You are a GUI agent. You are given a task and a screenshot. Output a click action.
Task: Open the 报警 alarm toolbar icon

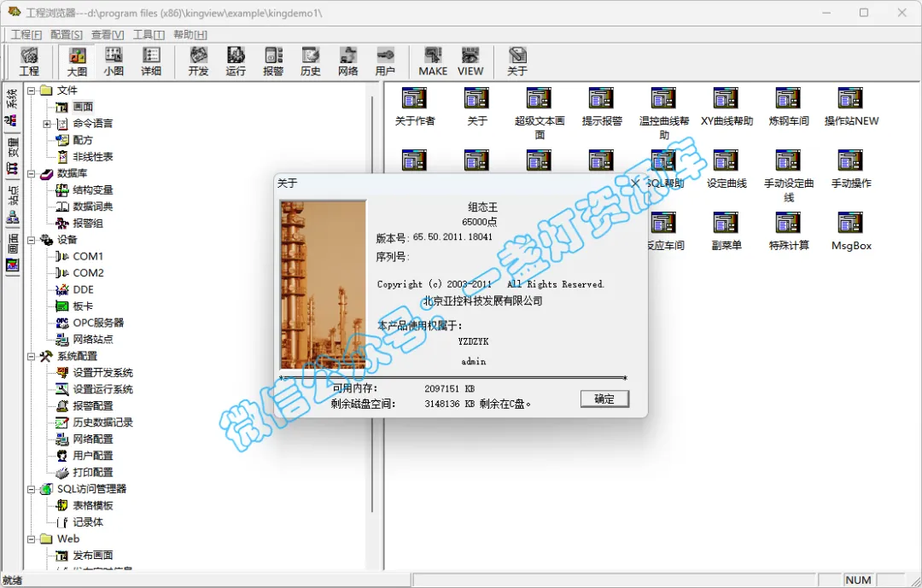click(x=273, y=61)
